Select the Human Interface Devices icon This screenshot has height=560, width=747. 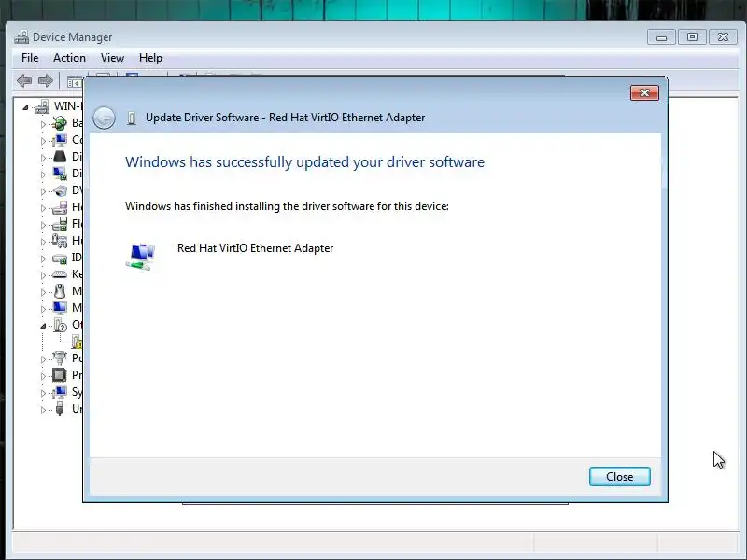click(60, 241)
